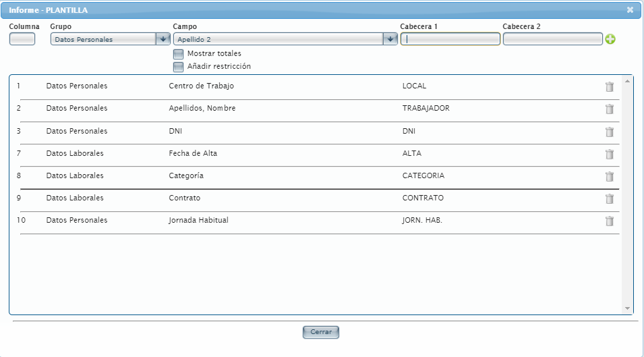Delete the Contrato row
The height and width of the screenshot is (357, 644).
(609, 198)
